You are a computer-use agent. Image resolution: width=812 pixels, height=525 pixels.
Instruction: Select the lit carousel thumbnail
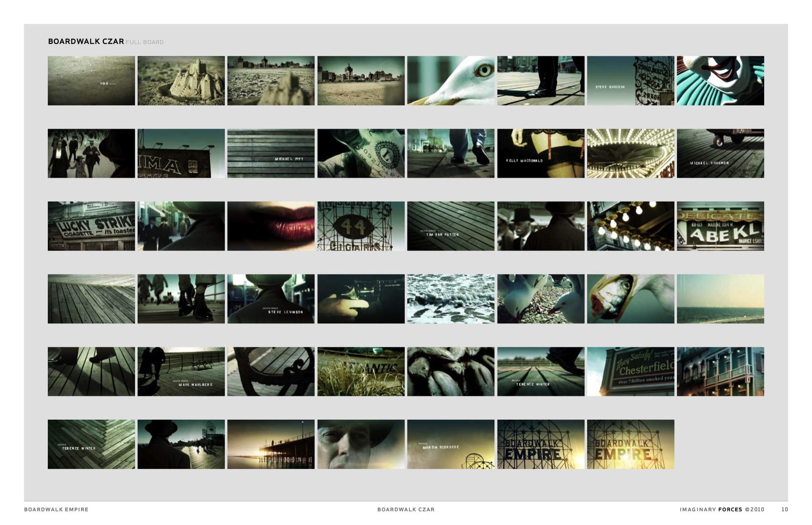[x=630, y=153]
